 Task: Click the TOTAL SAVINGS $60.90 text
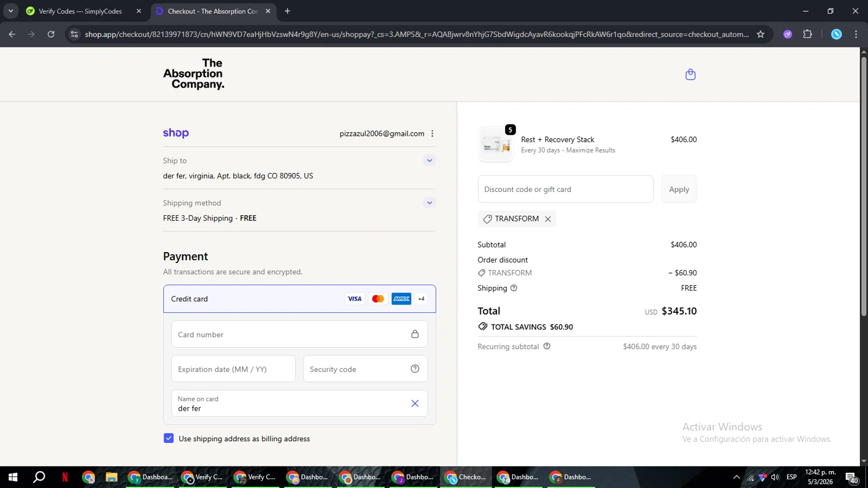(532, 327)
